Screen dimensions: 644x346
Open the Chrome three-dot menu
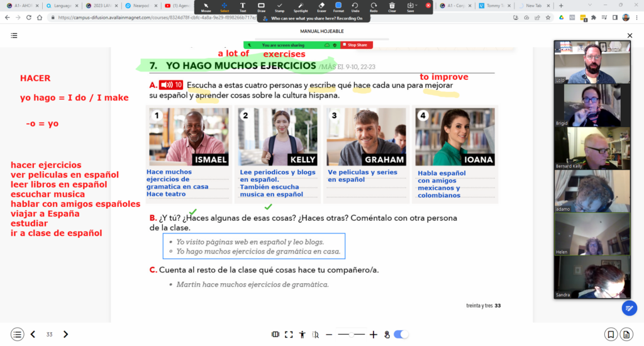tap(636, 18)
